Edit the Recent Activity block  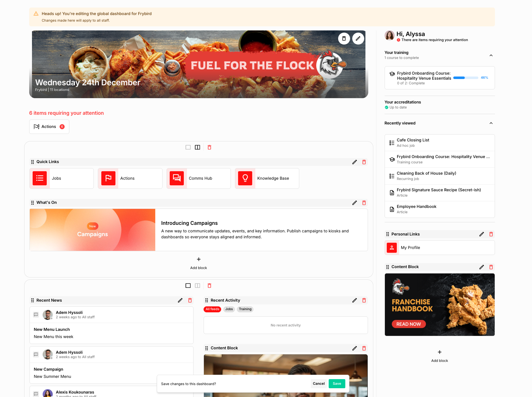pos(354,300)
